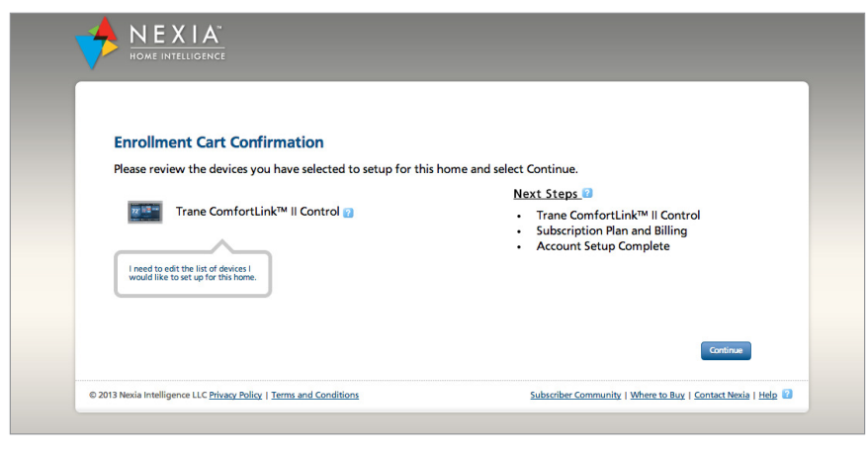This screenshot has width=868, height=456.
Task: Click the Continue button
Action: [x=726, y=351]
